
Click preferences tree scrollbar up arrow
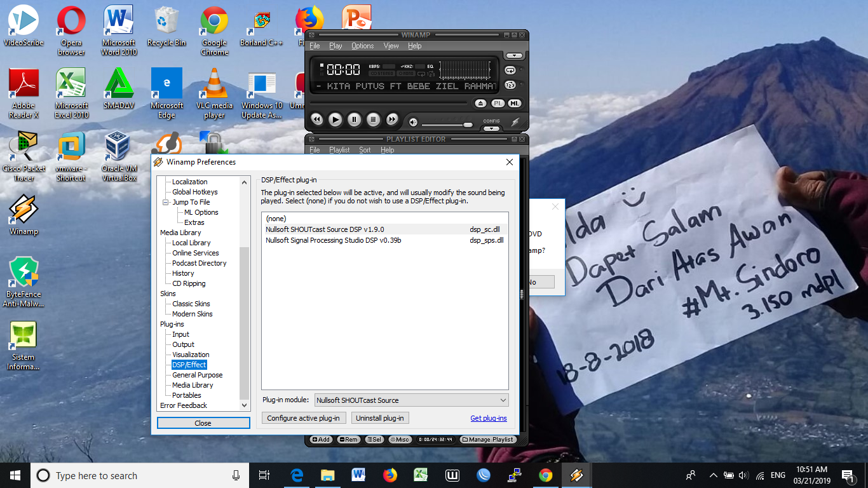pos(245,182)
